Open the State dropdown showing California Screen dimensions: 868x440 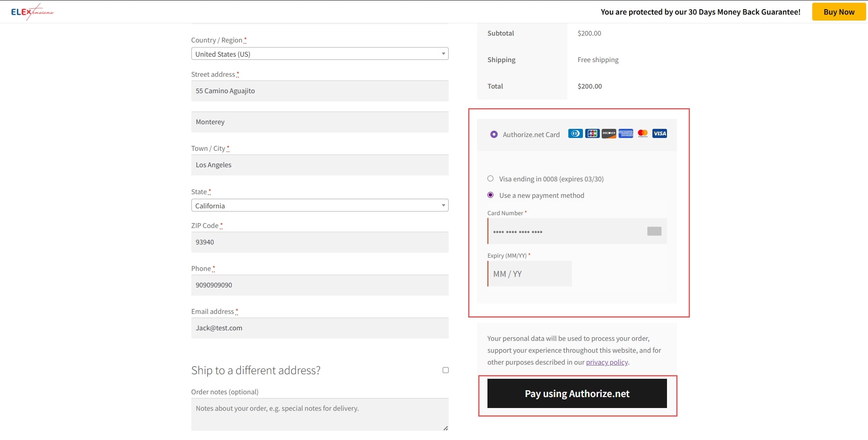(320, 205)
